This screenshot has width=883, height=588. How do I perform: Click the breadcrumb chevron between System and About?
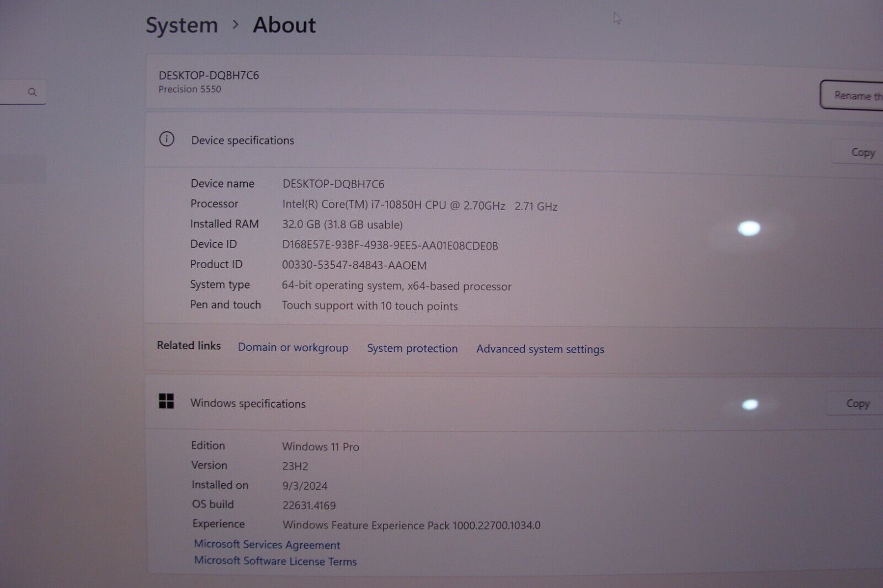pos(236,25)
